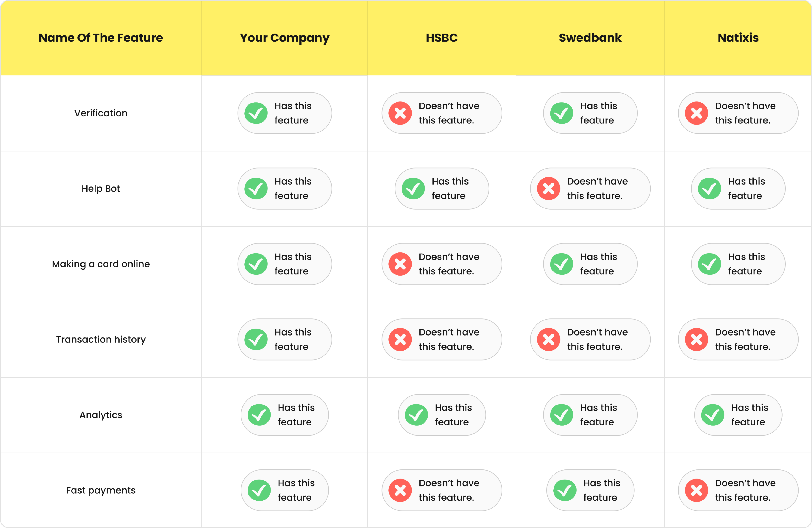Viewport: 812px width, 528px height.
Task: Click red cross icon for HSBC Making a card online
Action: (x=400, y=264)
